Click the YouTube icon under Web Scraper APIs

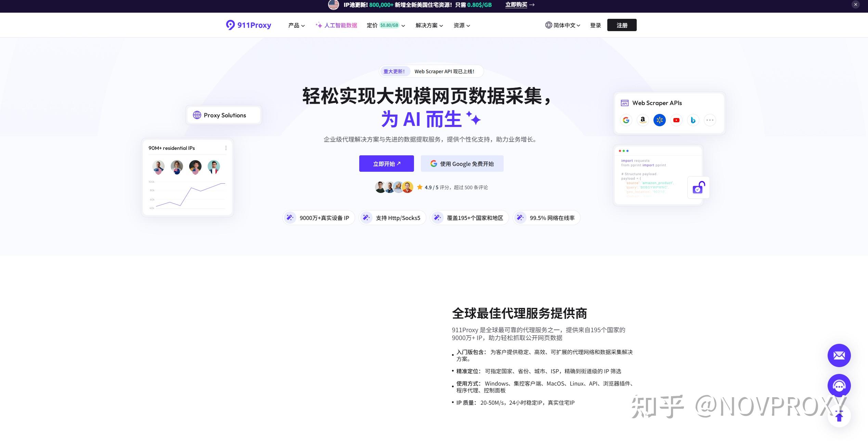[x=676, y=120]
